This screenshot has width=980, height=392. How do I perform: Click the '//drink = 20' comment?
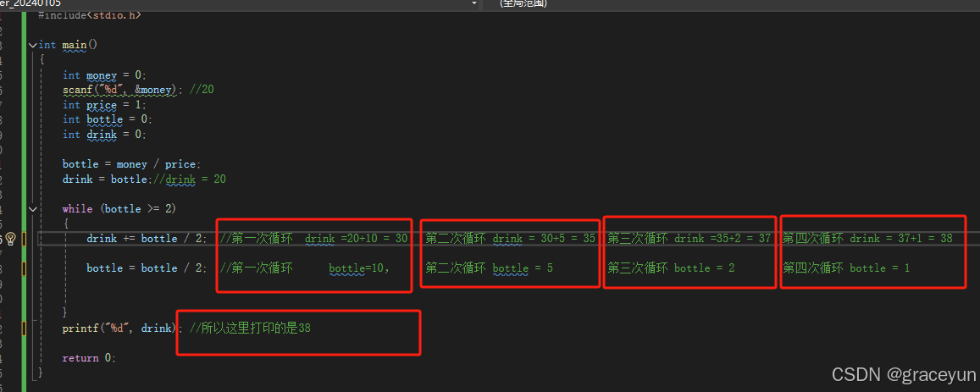[190, 179]
